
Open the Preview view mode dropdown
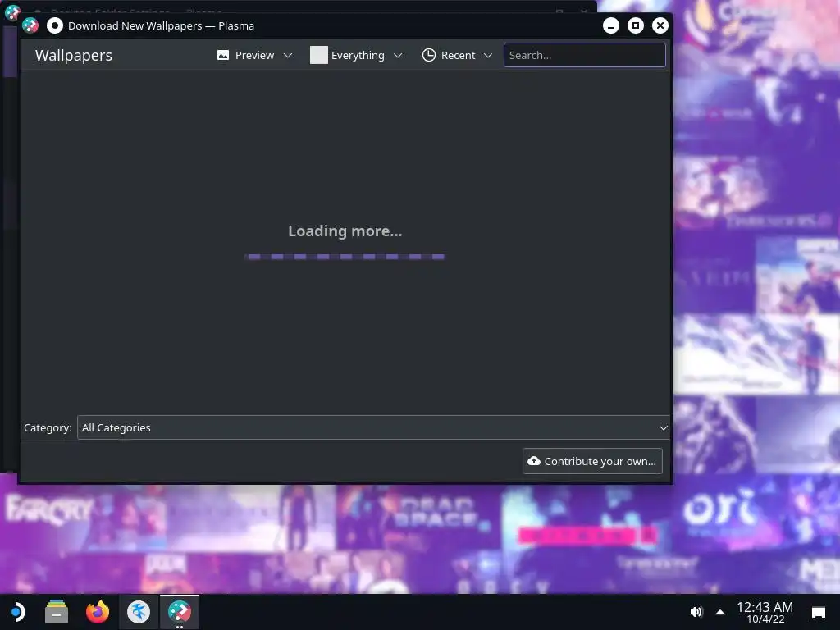pos(255,55)
